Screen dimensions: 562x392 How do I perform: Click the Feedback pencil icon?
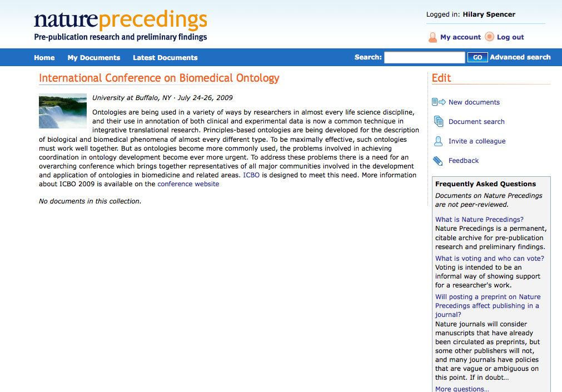(439, 161)
